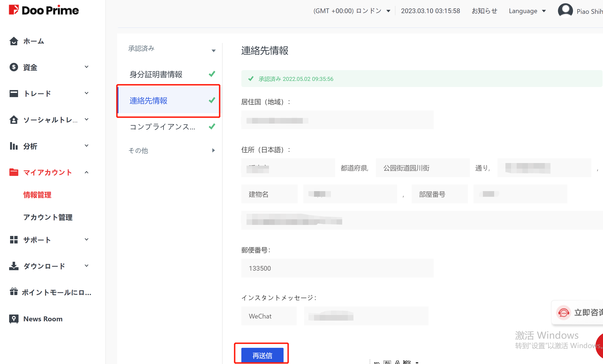
Task: Open アカウント管理 submenu item
Action: pos(48,217)
